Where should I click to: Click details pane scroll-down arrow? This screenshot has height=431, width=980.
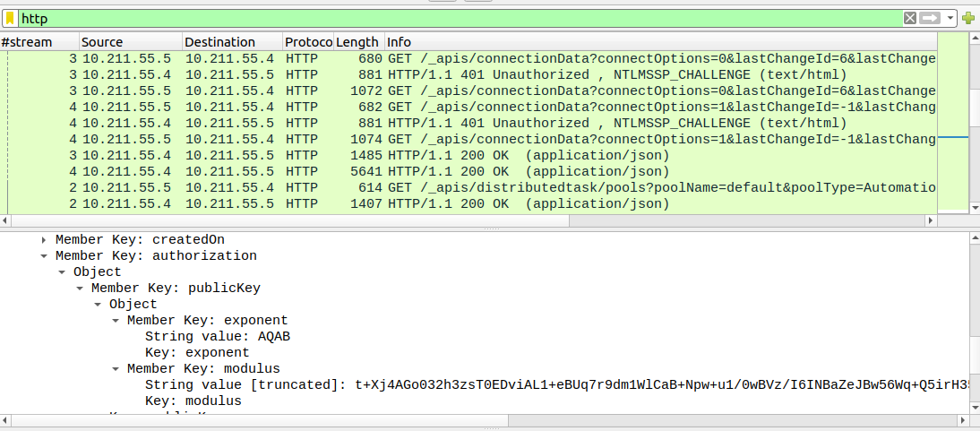pos(975,407)
